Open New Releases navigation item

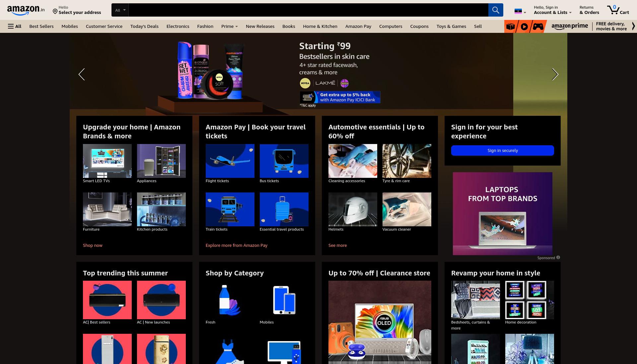pyautogui.click(x=260, y=26)
